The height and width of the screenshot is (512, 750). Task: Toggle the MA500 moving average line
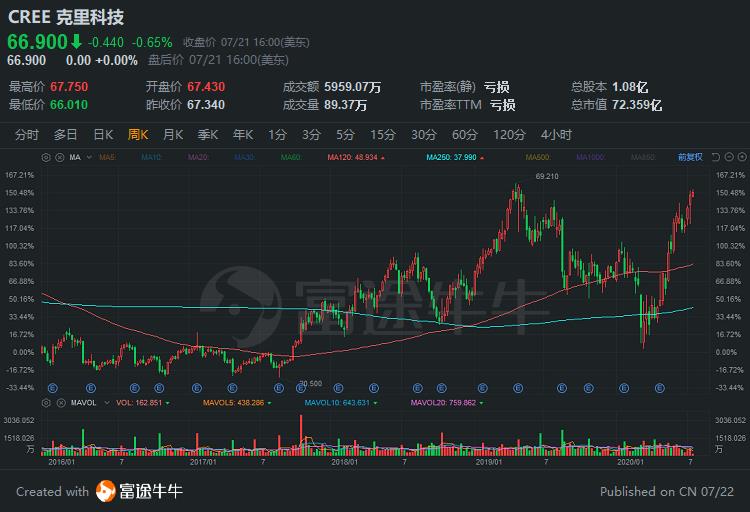tap(537, 157)
